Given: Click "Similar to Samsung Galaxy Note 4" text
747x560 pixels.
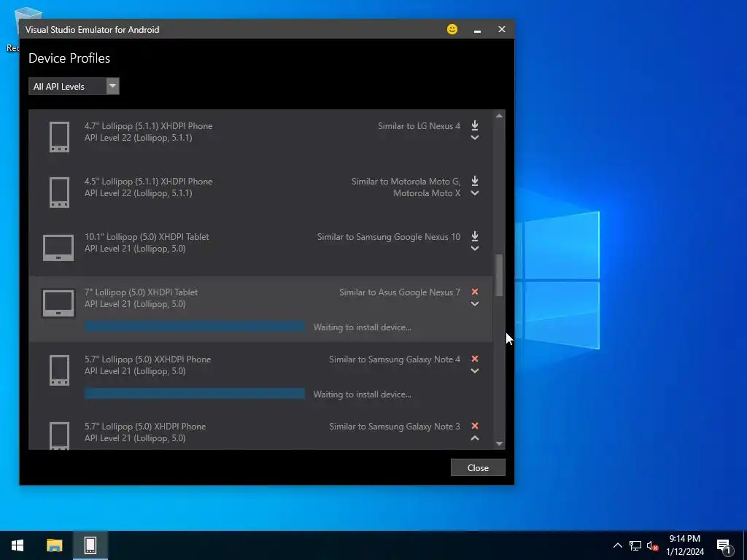Looking at the screenshot, I should tap(395, 359).
